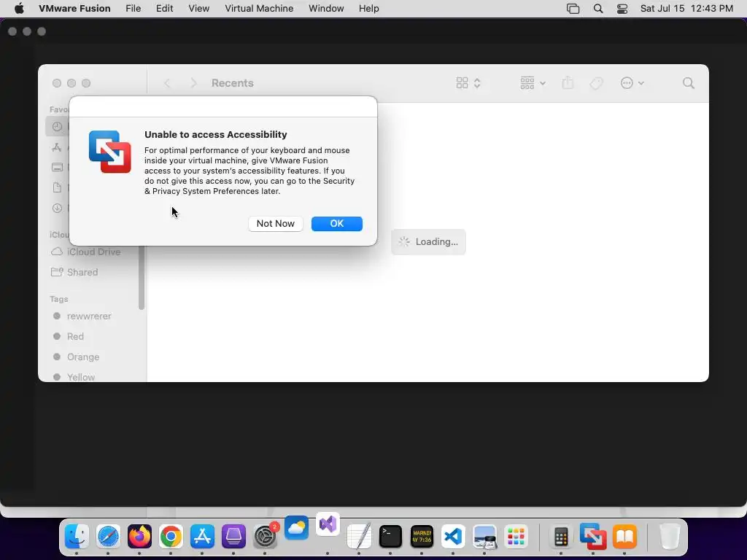This screenshot has width=747, height=560.
Task: Click the Finder search magnifier icon
Action: [x=689, y=83]
